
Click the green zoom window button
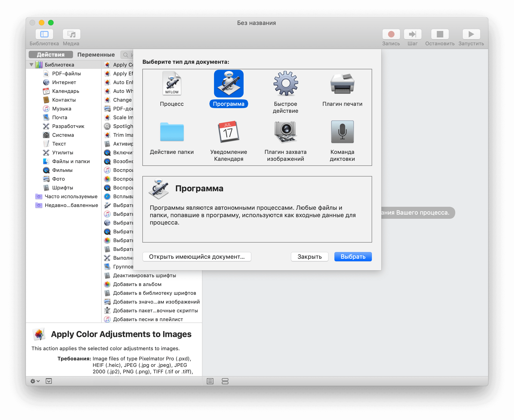[x=51, y=23]
